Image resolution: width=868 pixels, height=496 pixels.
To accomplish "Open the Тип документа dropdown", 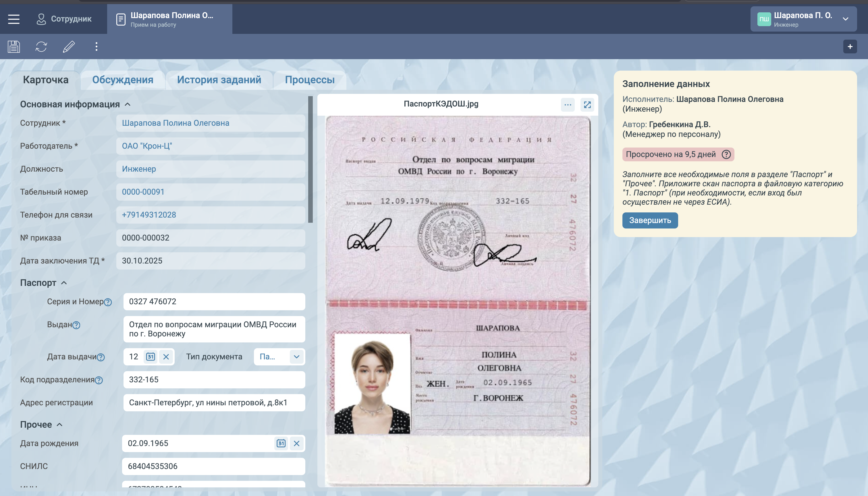I will 296,357.
